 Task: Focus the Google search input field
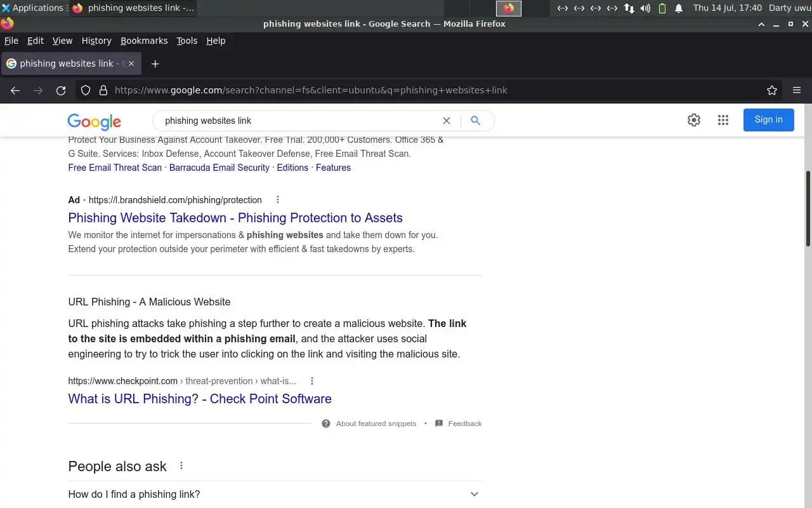click(x=298, y=121)
